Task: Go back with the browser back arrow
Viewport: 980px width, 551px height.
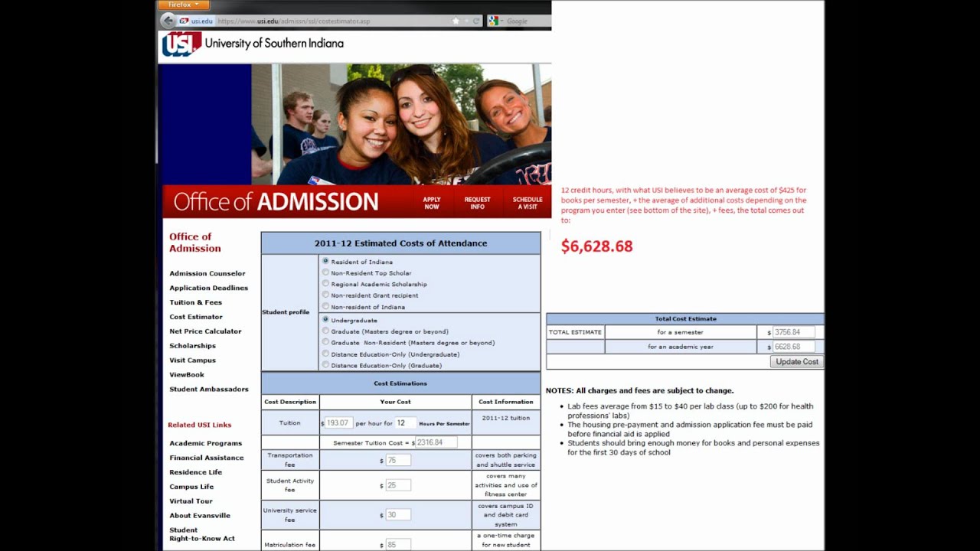Action: pyautogui.click(x=168, y=21)
